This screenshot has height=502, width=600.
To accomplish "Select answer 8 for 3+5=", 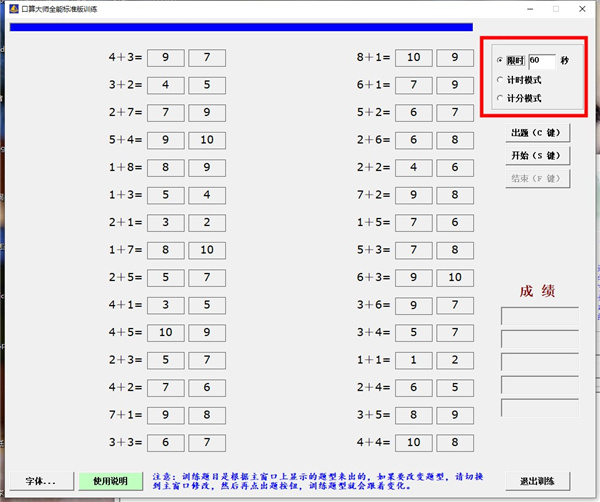I will click(x=414, y=416).
